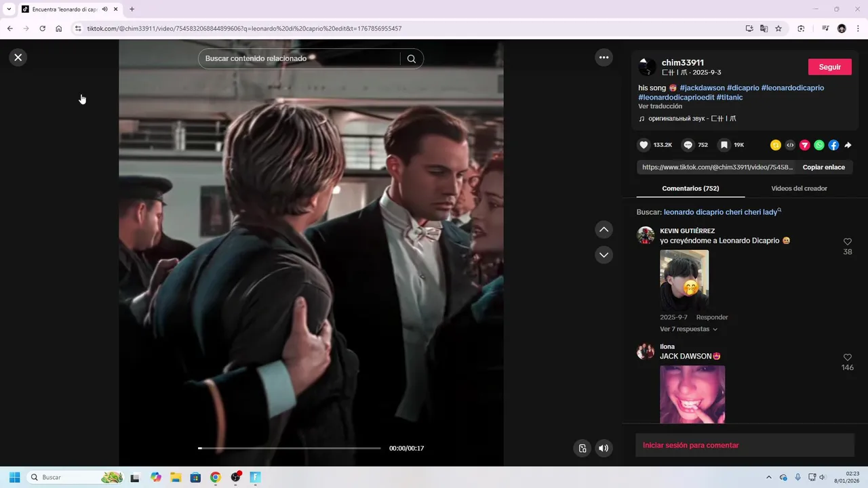
Task: Repost the video with yellow icon
Action: coord(776,145)
